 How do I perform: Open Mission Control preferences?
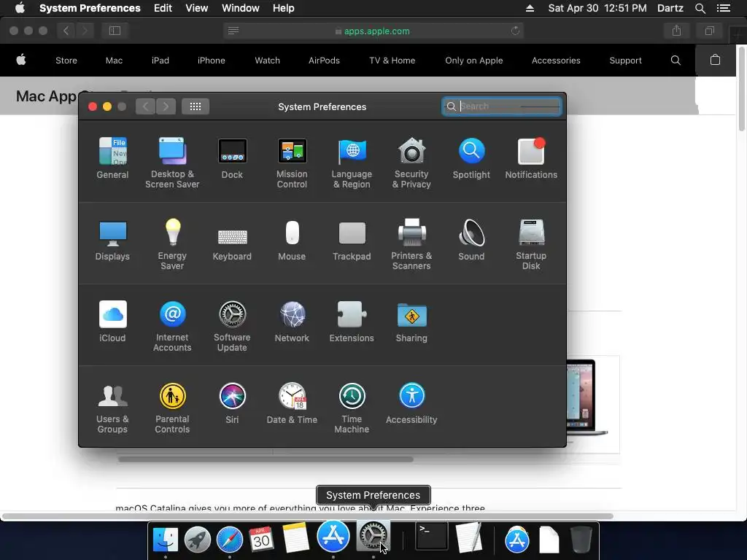292,163
